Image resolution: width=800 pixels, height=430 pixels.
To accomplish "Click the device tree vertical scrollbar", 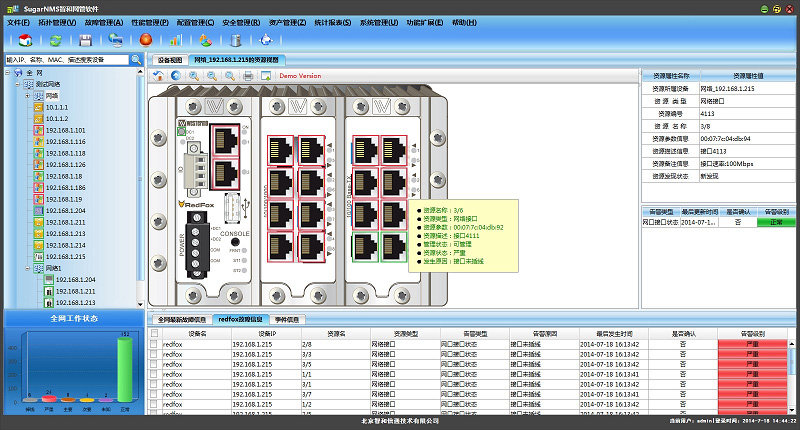I will (140, 188).
